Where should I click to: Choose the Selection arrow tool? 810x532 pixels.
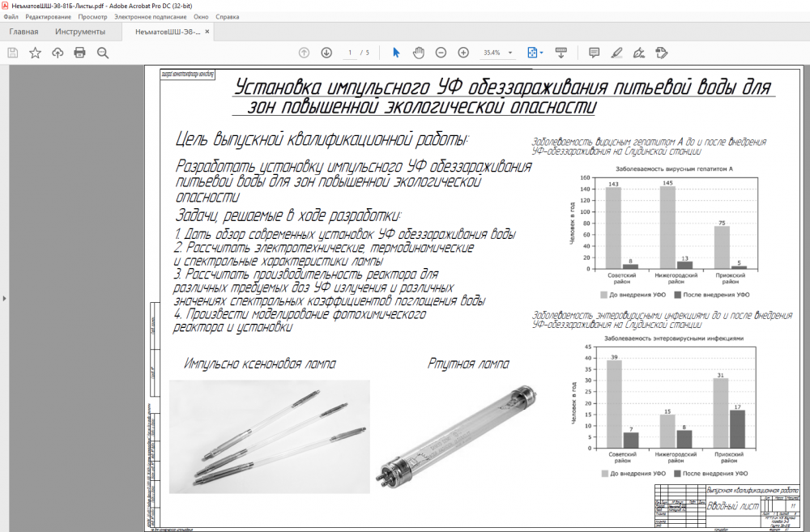coord(396,53)
